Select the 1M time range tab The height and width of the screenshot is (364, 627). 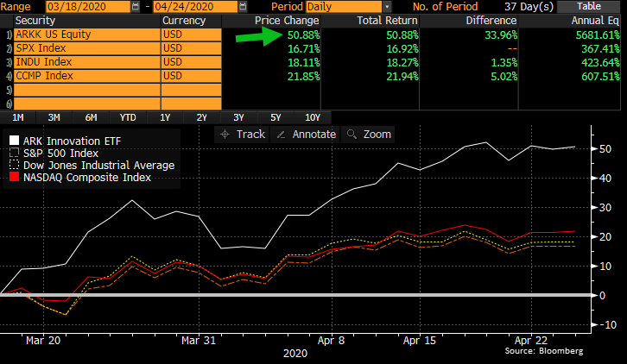18,117
